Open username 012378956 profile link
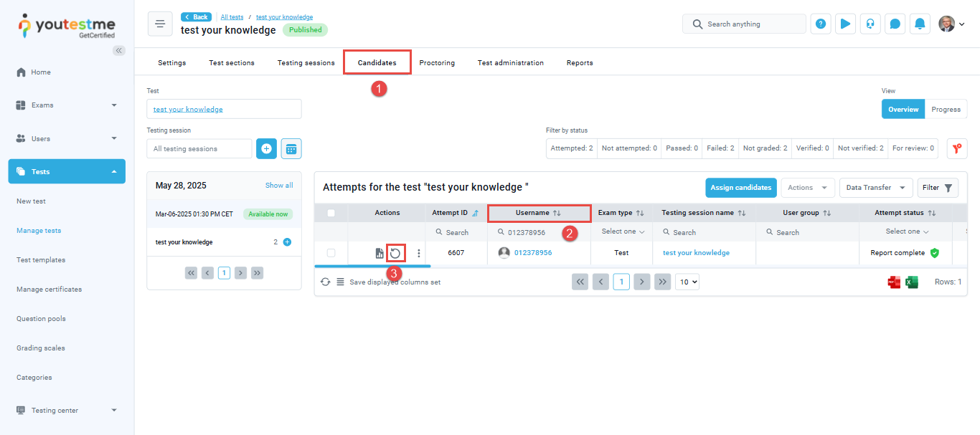This screenshot has height=435, width=980. point(533,253)
